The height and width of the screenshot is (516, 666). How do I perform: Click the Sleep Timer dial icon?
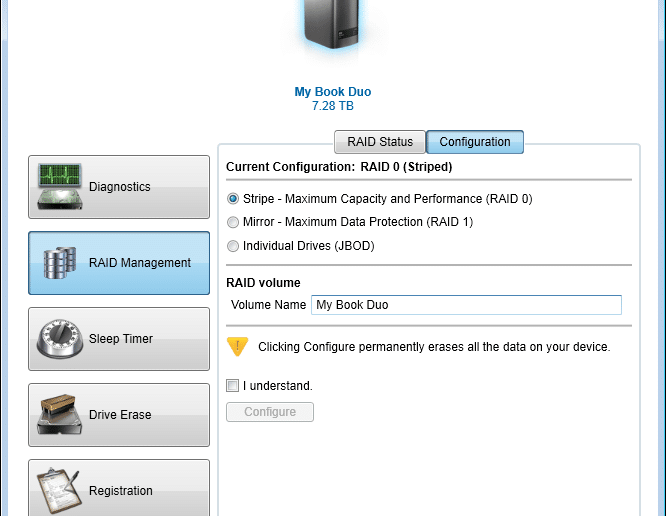coord(59,338)
